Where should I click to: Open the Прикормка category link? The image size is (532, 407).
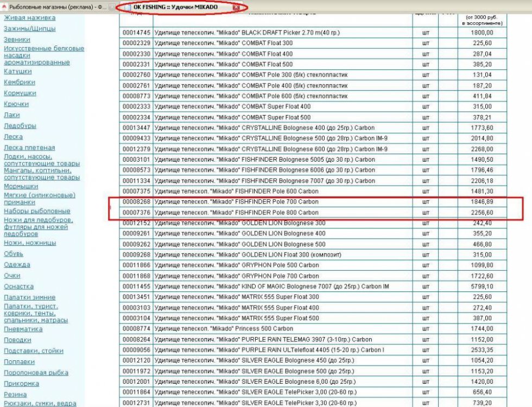pos(21,384)
